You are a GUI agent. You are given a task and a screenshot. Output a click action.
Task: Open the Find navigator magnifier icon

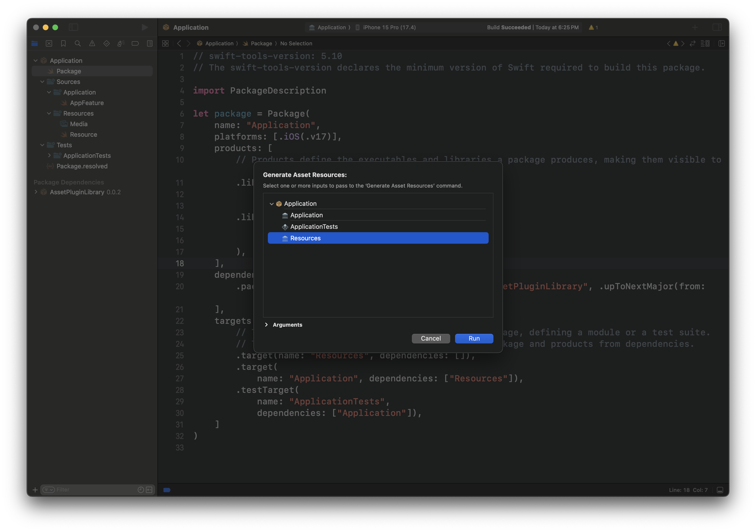[x=78, y=43]
